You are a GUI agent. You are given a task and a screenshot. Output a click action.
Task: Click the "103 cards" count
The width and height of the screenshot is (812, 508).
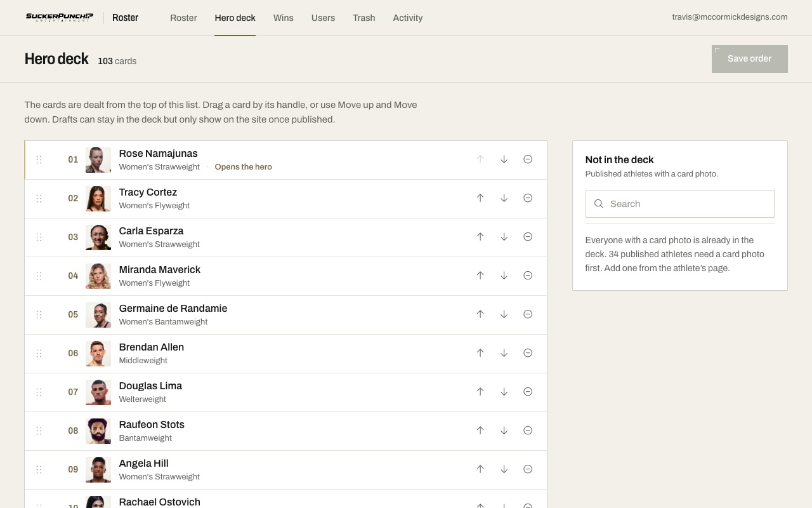point(117,61)
